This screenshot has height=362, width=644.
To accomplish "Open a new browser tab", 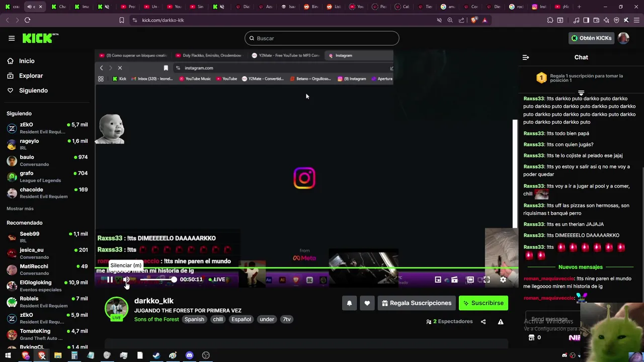I will pyautogui.click(x=579, y=7).
